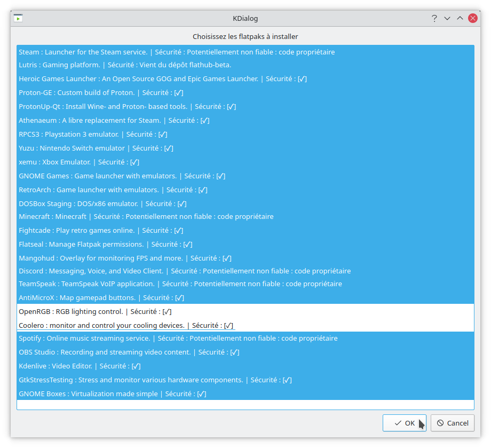This screenshot has height=448, width=491.
Task: Select the Steam launcher row
Action: click(x=245, y=52)
